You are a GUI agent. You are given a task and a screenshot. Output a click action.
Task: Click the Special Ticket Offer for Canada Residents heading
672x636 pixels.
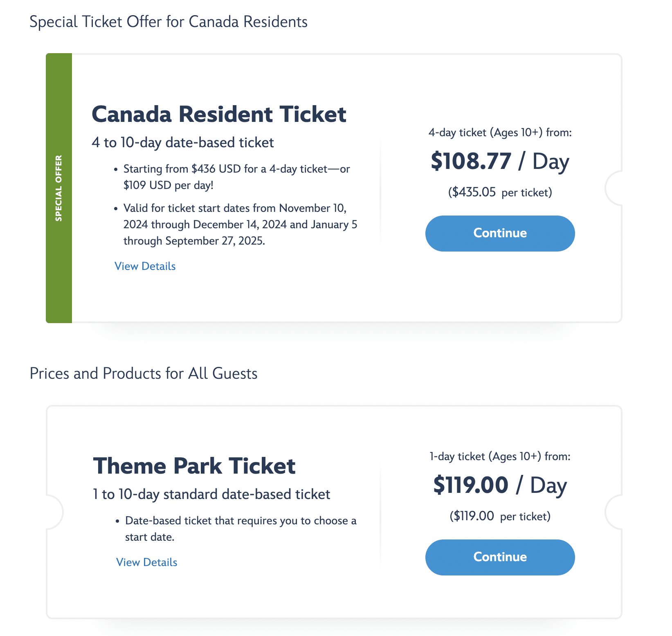[169, 22]
